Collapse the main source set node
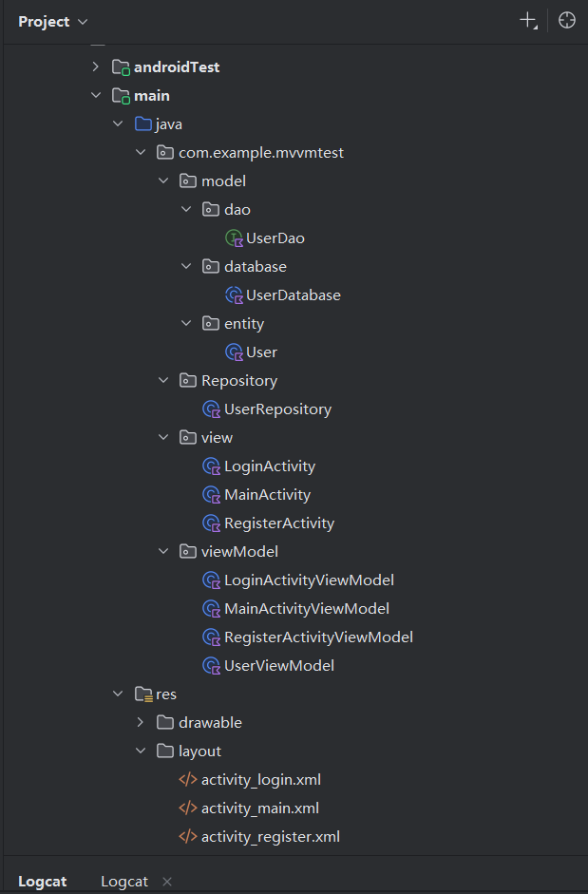 95,95
